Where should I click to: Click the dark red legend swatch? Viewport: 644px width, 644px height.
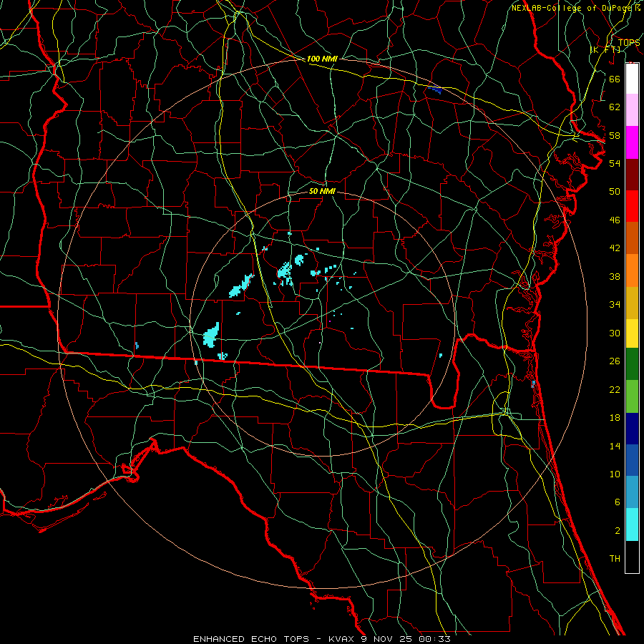632,174
